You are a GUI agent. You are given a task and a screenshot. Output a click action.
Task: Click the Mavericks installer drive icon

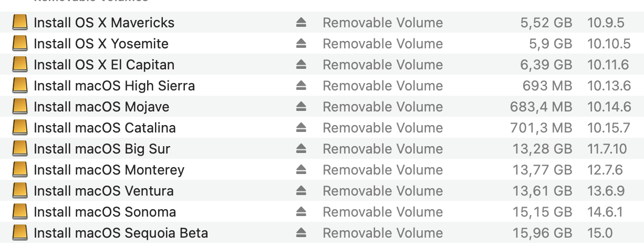(20, 23)
